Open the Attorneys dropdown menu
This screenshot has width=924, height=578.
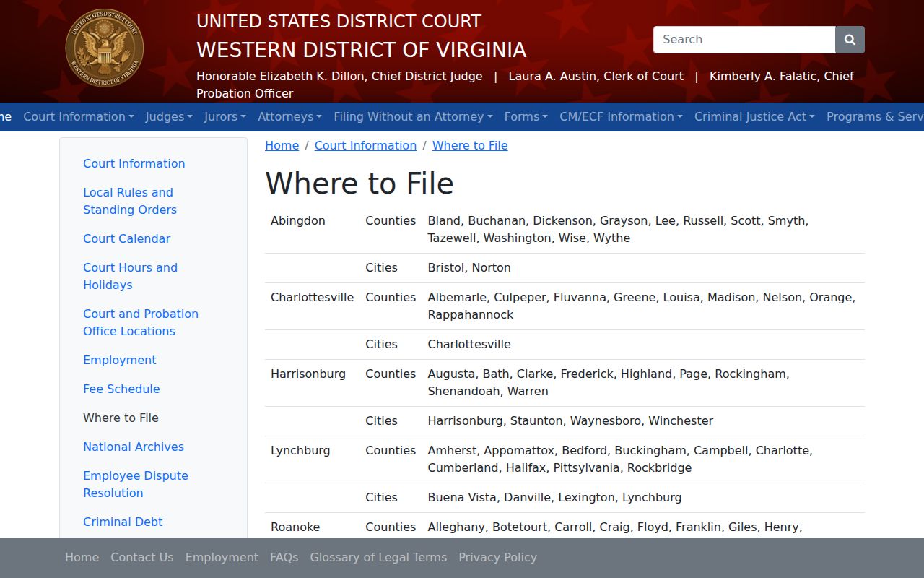[289, 116]
